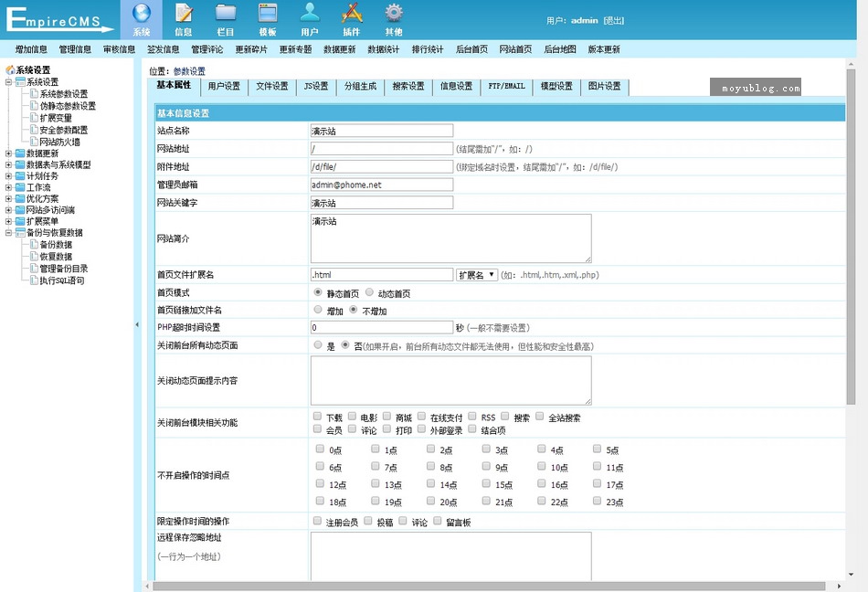Screen dimensions: 868x592
Task: Switch to the JS设置 tab
Action: pyautogui.click(x=316, y=86)
